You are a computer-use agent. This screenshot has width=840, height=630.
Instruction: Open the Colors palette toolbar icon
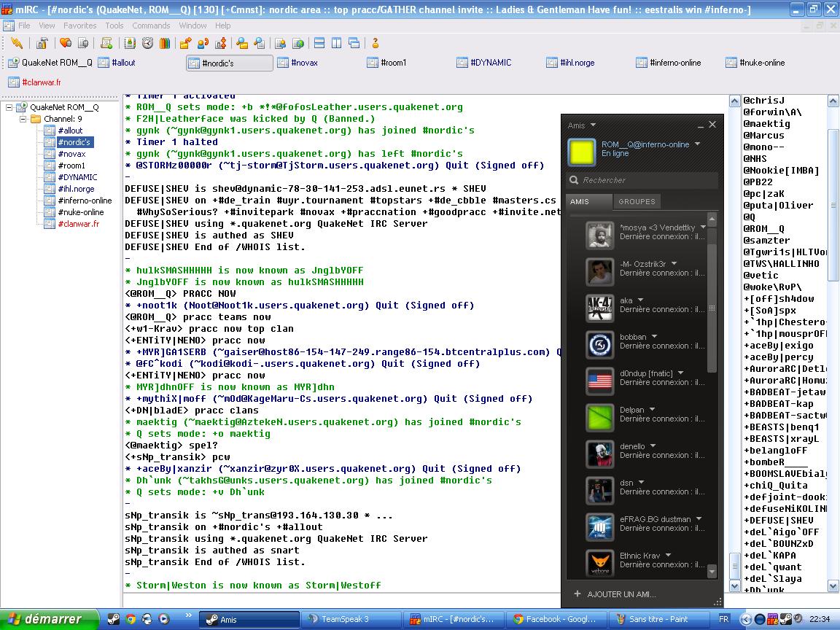coord(165,44)
